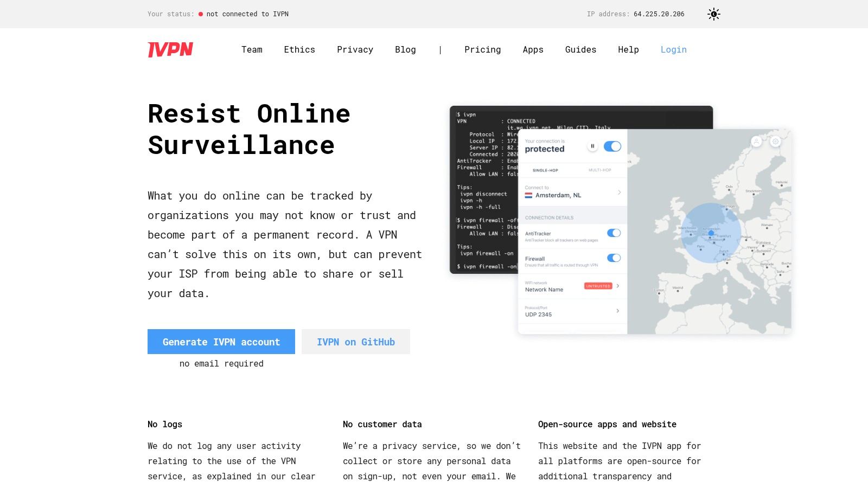
Task: Open the IVPN on GitHub link
Action: [356, 342]
